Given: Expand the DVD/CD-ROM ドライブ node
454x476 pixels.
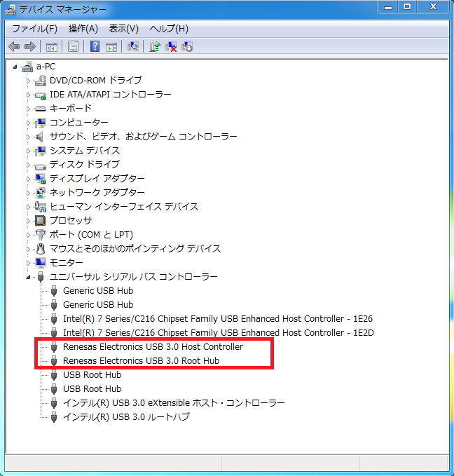Looking at the screenshot, I should click(x=28, y=81).
